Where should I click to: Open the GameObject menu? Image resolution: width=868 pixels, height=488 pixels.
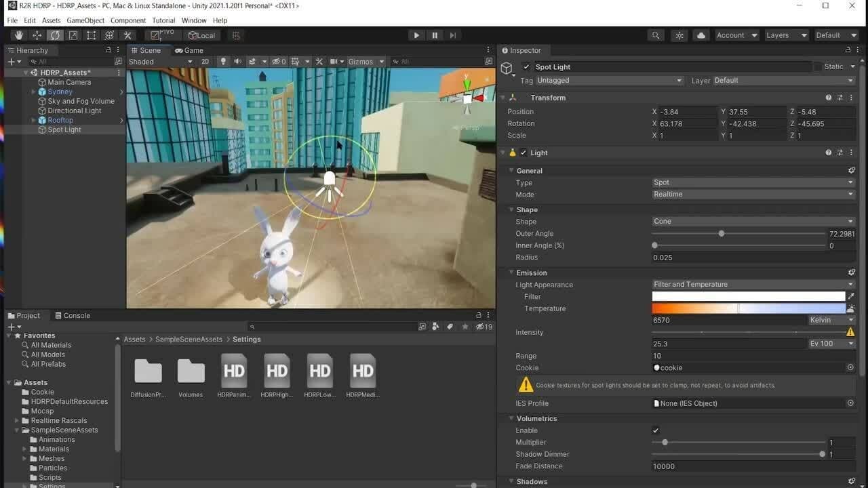[85, 20]
